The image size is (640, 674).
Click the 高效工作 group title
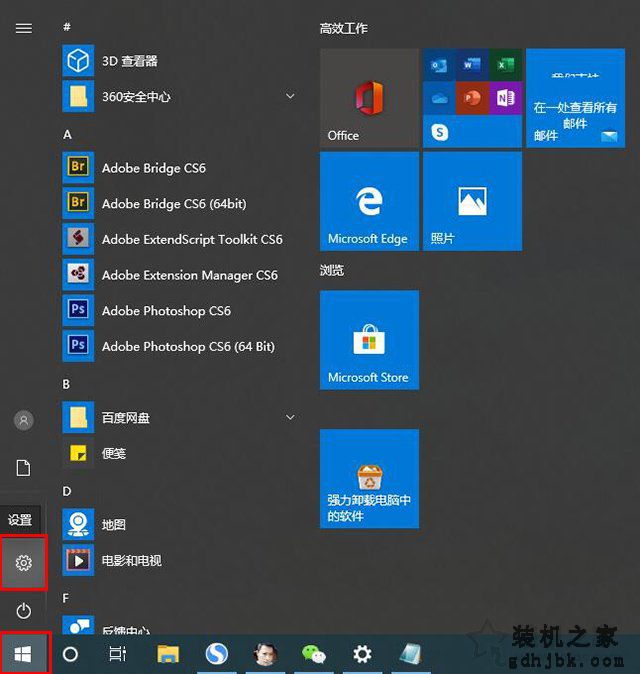point(343,28)
